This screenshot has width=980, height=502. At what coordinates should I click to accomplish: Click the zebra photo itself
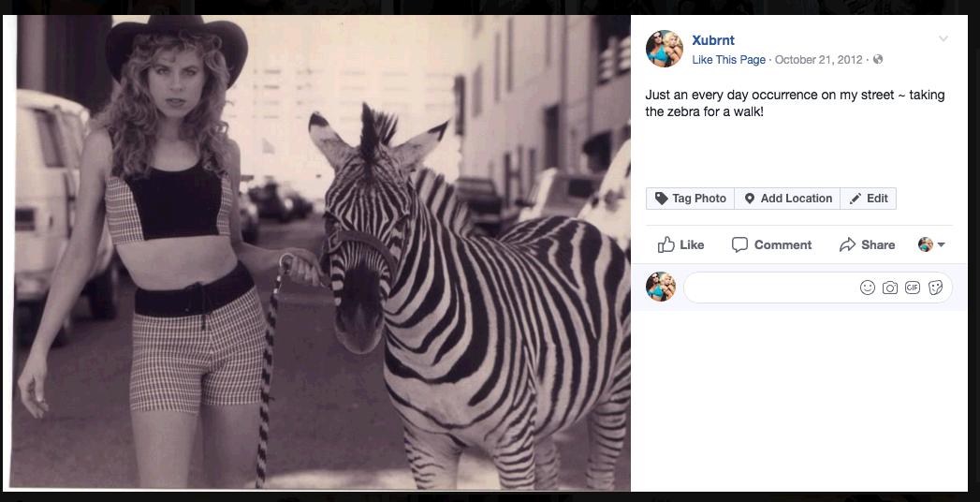click(319, 253)
